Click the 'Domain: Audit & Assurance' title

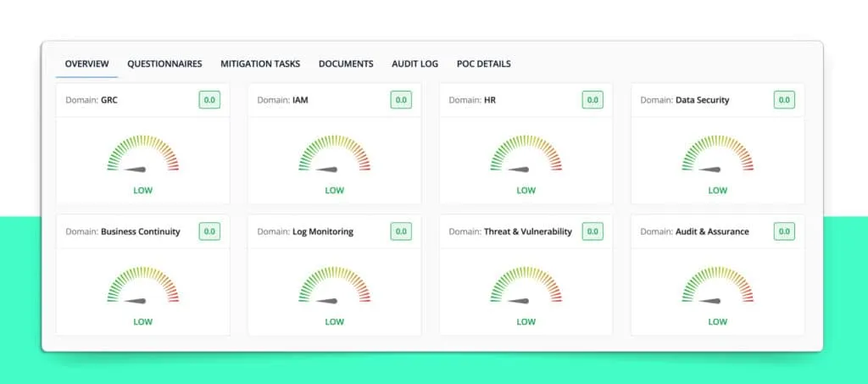[x=695, y=231]
